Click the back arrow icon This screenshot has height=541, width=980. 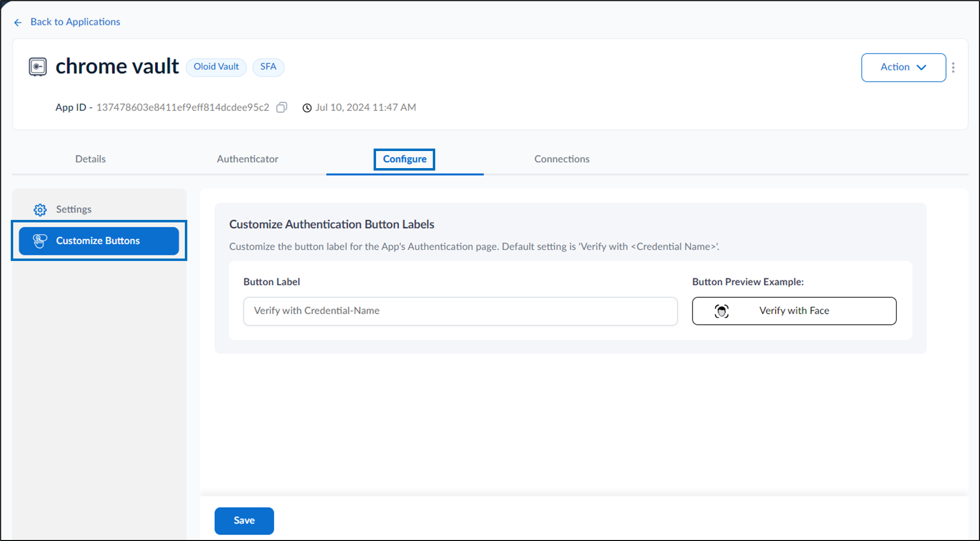click(x=18, y=22)
